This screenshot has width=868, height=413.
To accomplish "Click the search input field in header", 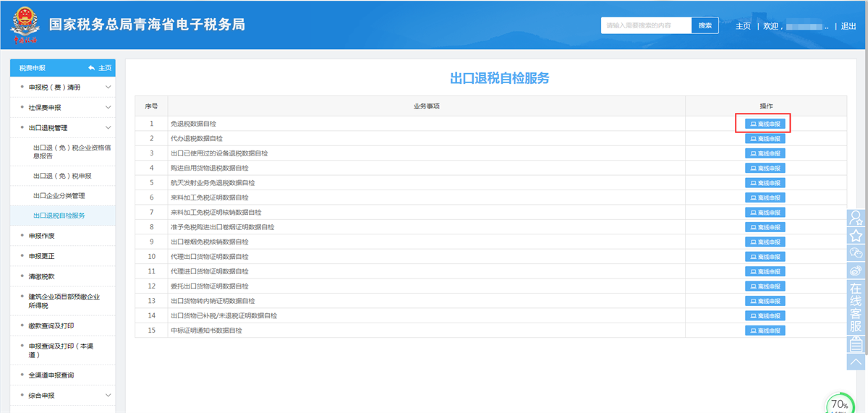I will pos(646,25).
